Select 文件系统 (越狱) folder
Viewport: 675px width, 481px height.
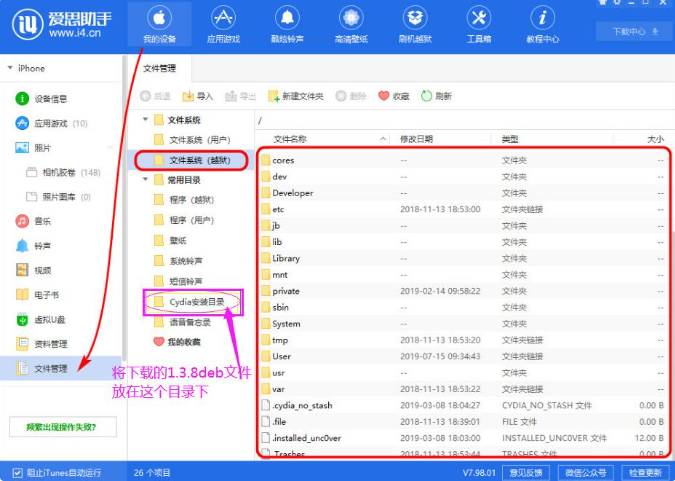[x=192, y=160]
